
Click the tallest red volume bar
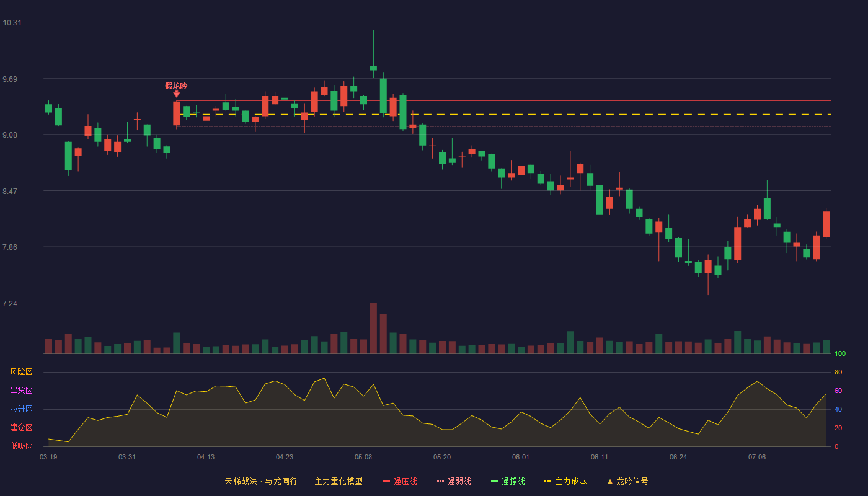(373, 328)
